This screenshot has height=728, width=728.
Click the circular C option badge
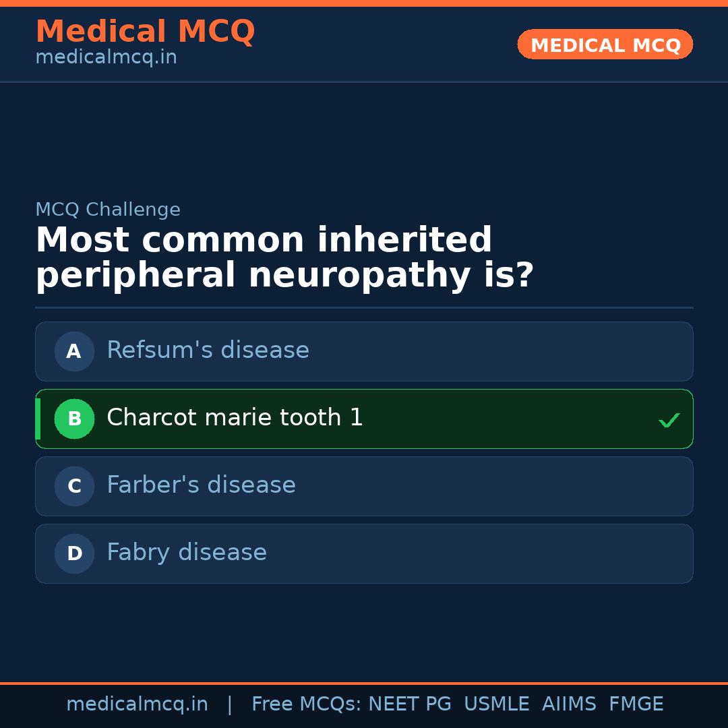pos(74,486)
